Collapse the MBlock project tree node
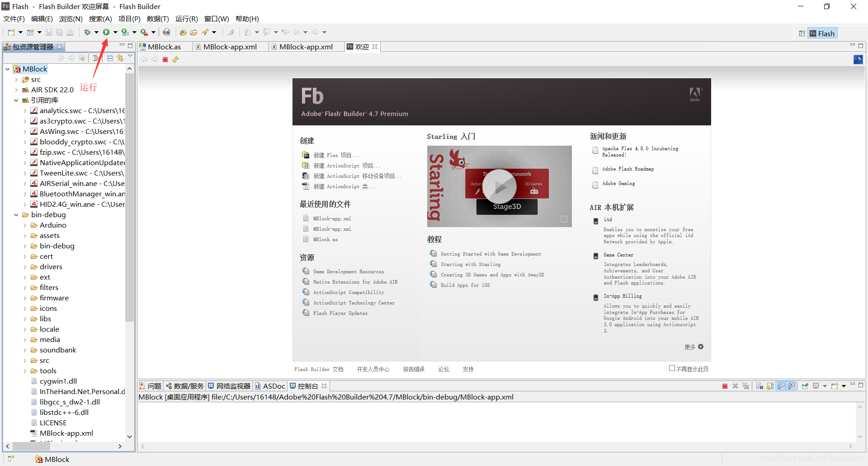The image size is (868, 466). 8,69
